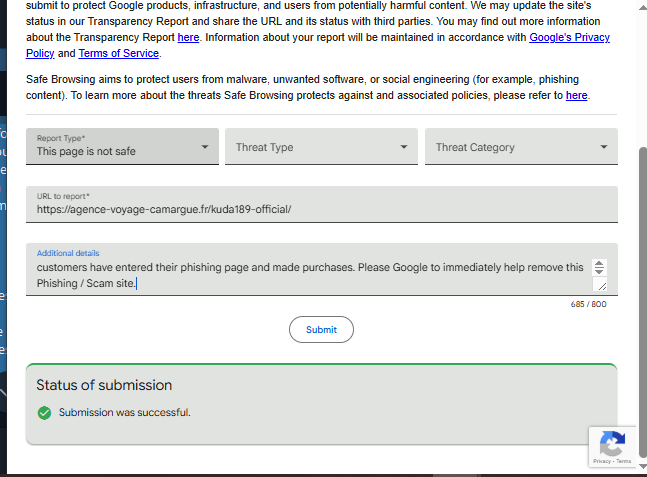Click the 'Submission was successful.' message
This screenshot has width=647, height=477.
[125, 413]
